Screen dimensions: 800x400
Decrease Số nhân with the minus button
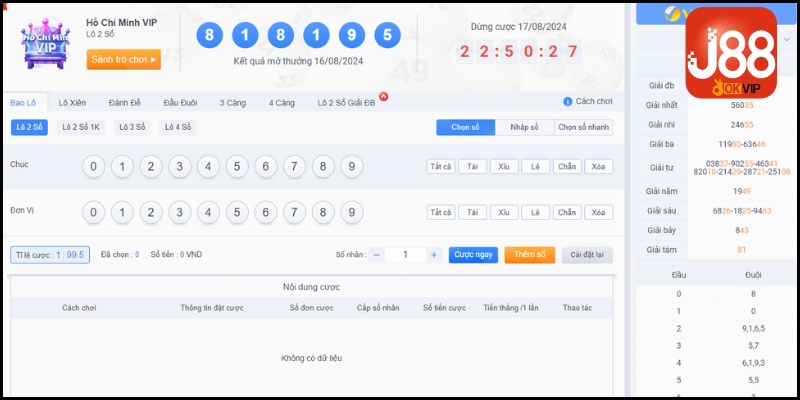377,255
